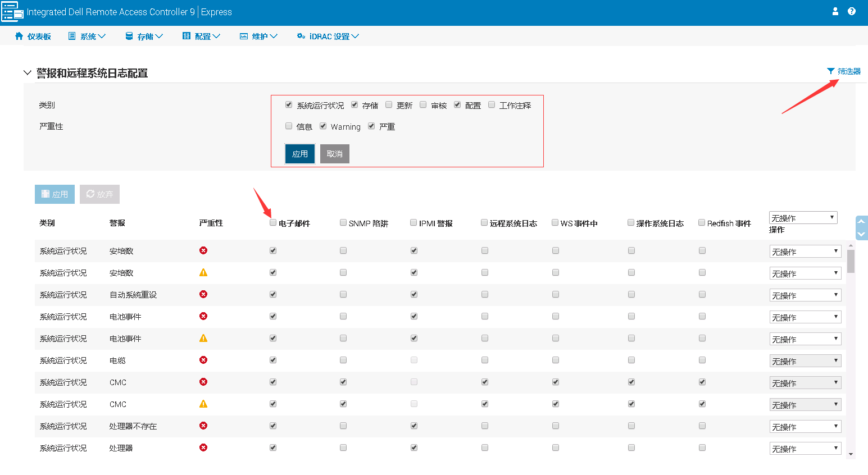
Task: Click the critical severity icon for 安培数 row
Action: 203,250
